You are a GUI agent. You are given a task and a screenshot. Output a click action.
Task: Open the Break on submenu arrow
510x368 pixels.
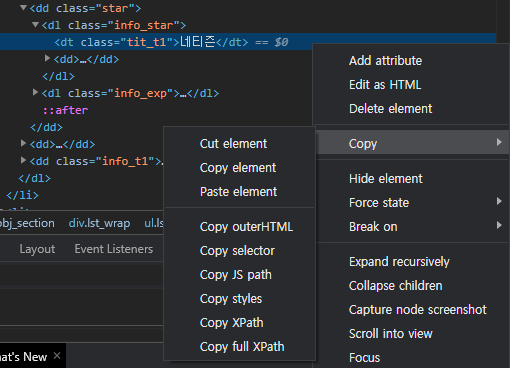coord(499,225)
